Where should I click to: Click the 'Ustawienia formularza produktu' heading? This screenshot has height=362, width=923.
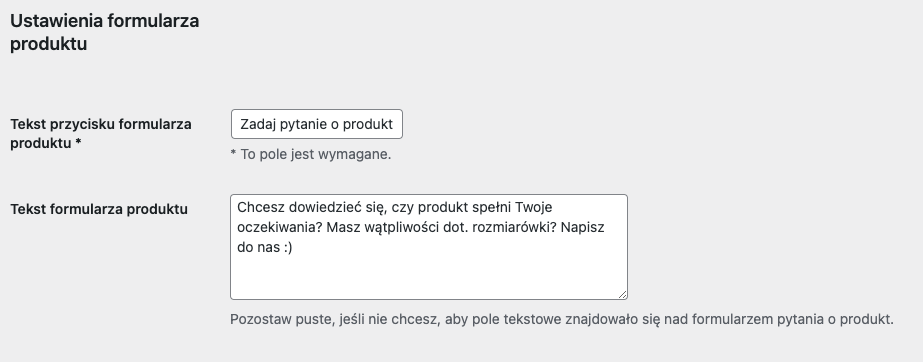[x=104, y=32]
